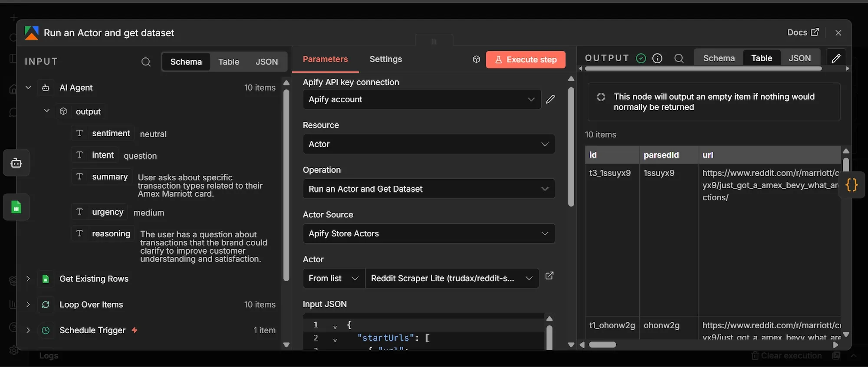The image size is (868, 367).
Task: Click the AI Agent robot icon
Action: point(46,88)
